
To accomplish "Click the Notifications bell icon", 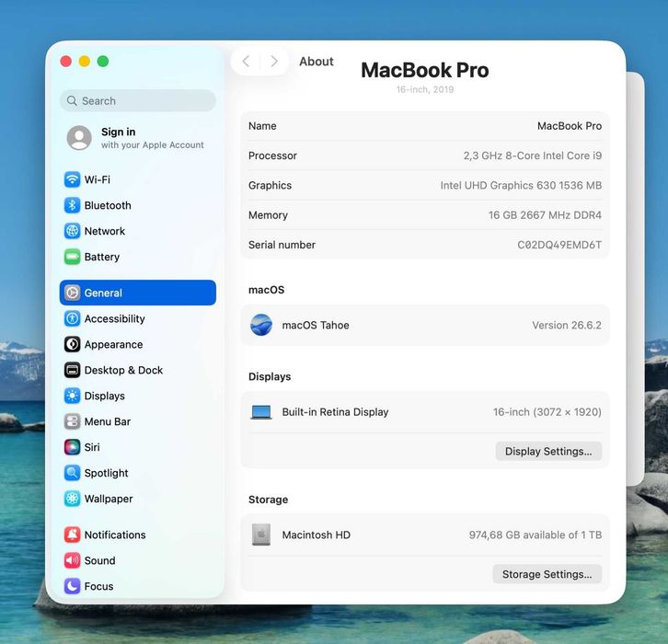I will (x=72, y=535).
